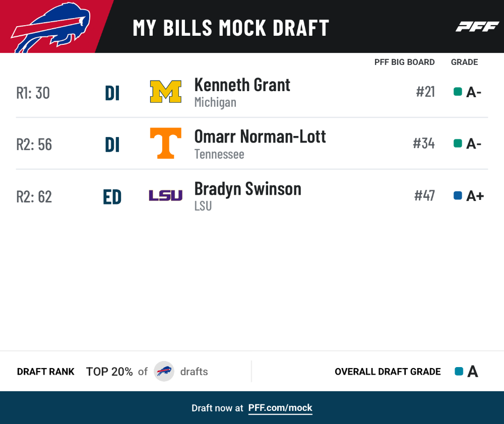The image size is (504, 424).
Task: Click the teal overall draft grade swatch
Action: click(x=459, y=371)
